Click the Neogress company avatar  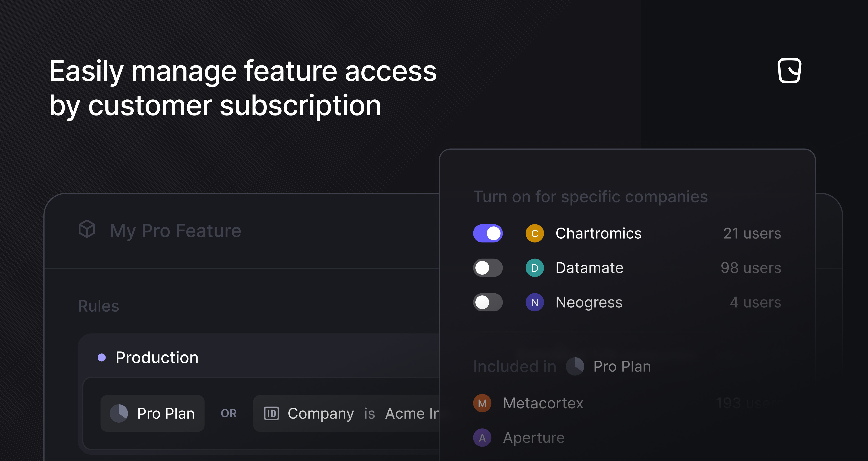tap(534, 302)
